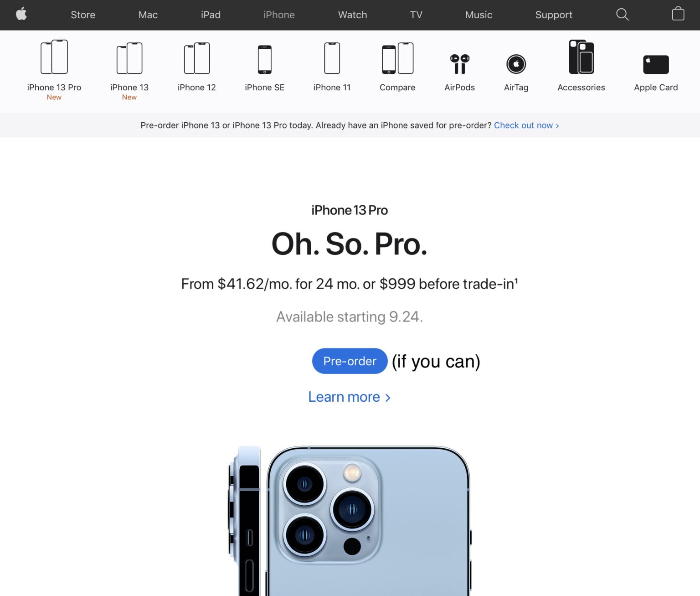700x596 pixels.
Task: Select the iPhone 13 icon
Action: [129, 58]
